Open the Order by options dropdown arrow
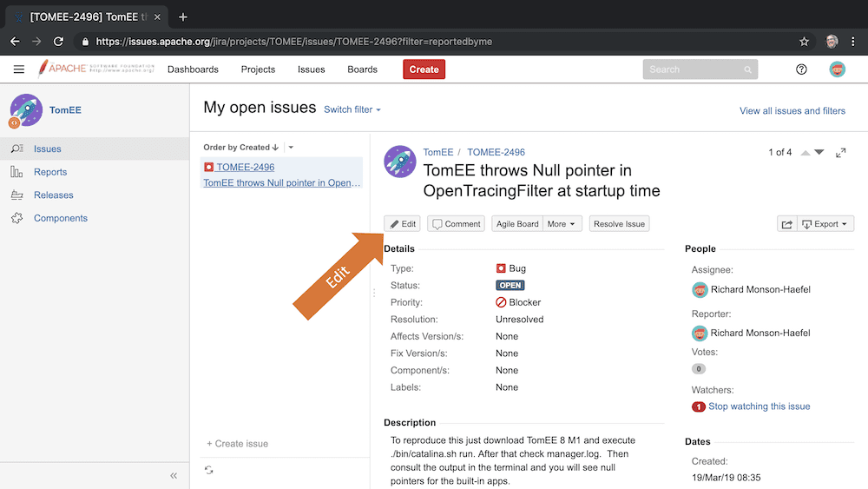This screenshot has width=868, height=489. pos(291,148)
